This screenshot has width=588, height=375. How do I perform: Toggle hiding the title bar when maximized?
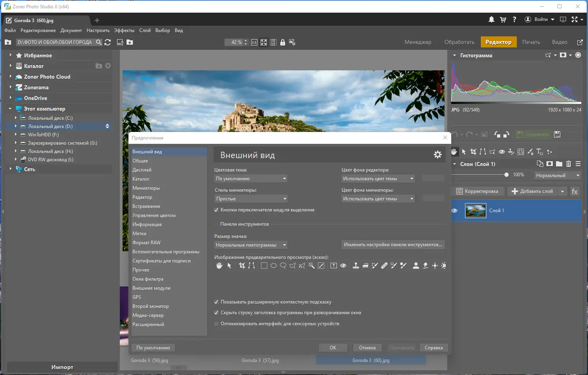(216, 313)
